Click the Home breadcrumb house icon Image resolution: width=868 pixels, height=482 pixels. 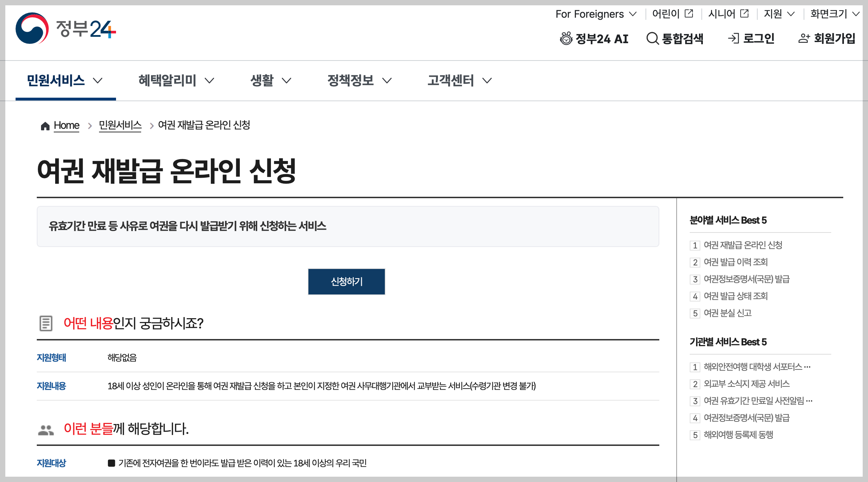coord(45,126)
